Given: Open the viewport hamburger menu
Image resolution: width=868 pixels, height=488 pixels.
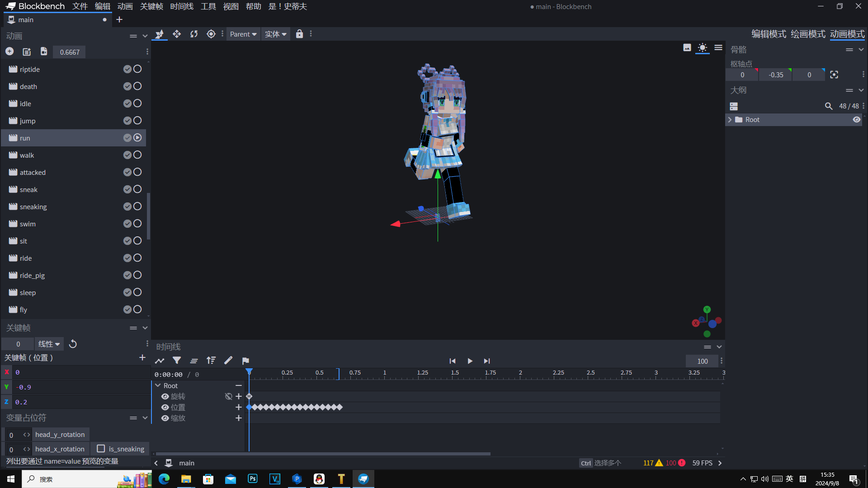Looking at the screenshot, I should tap(718, 47).
